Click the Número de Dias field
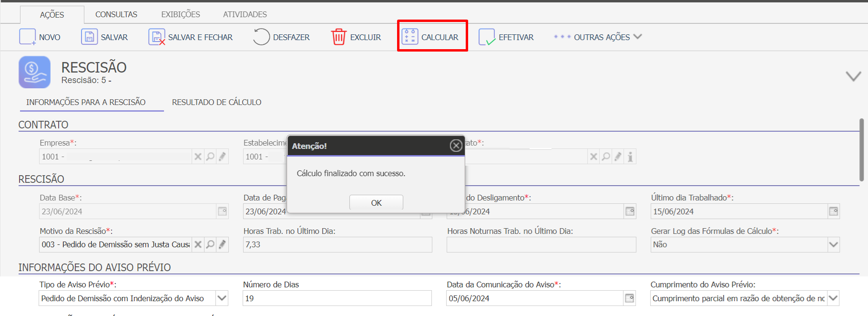 click(x=337, y=298)
